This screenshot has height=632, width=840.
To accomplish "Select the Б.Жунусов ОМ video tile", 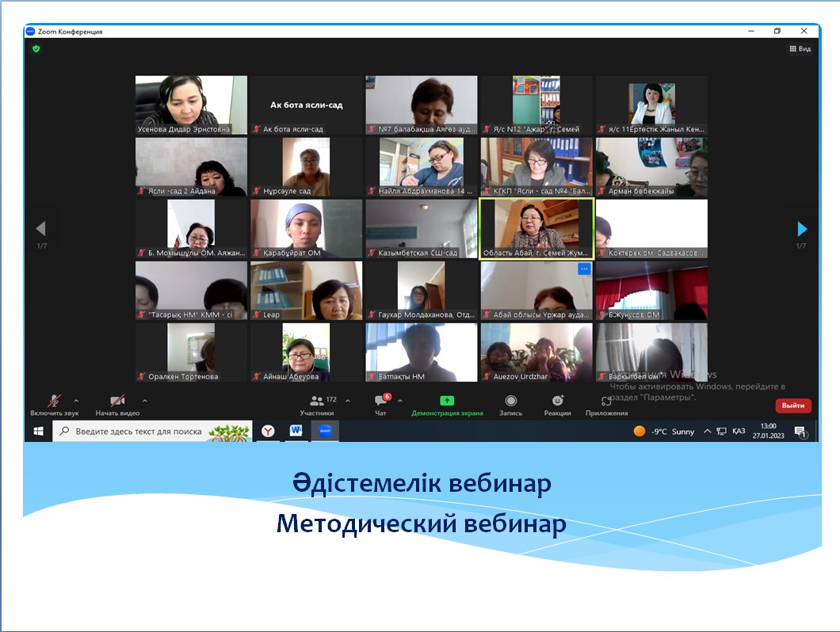I will point(651,291).
